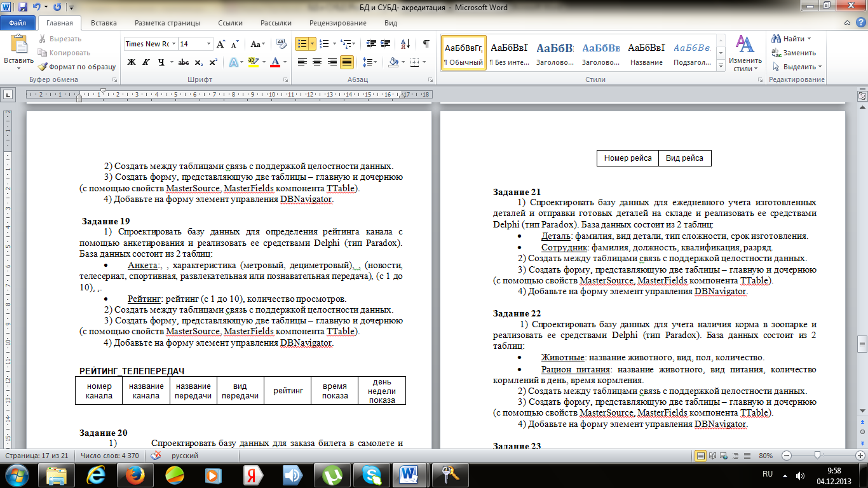Apply subscript x₂ formatting
Image resolution: width=868 pixels, height=488 pixels.
tap(199, 62)
